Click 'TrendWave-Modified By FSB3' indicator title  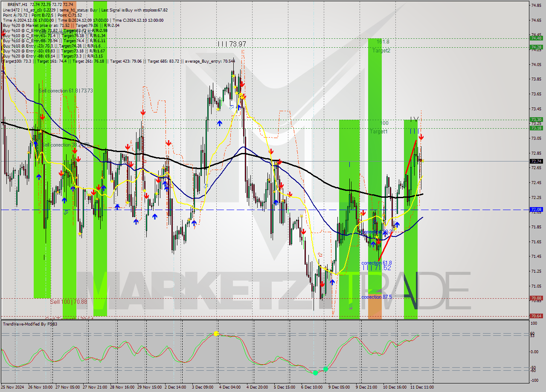pos(30,324)
